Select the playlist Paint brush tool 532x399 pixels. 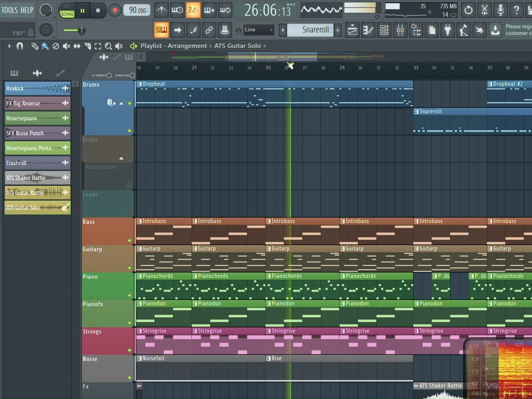(x=45, y=46)
